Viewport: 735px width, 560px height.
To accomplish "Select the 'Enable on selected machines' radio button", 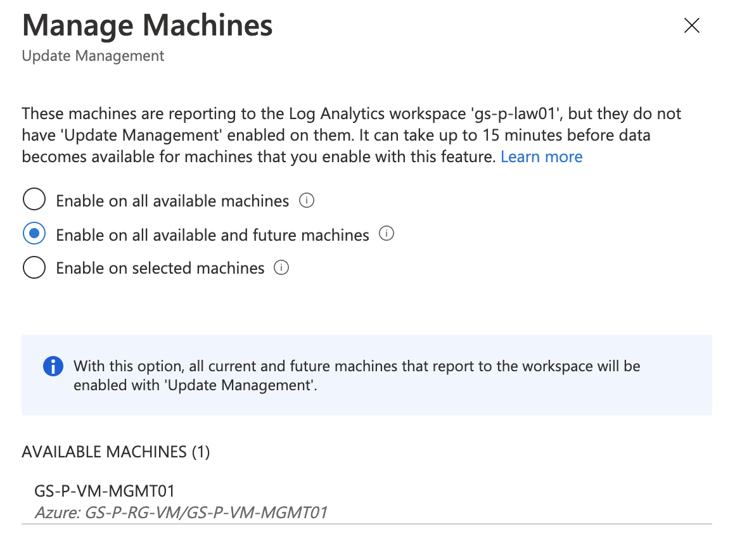I will [34, 267].
